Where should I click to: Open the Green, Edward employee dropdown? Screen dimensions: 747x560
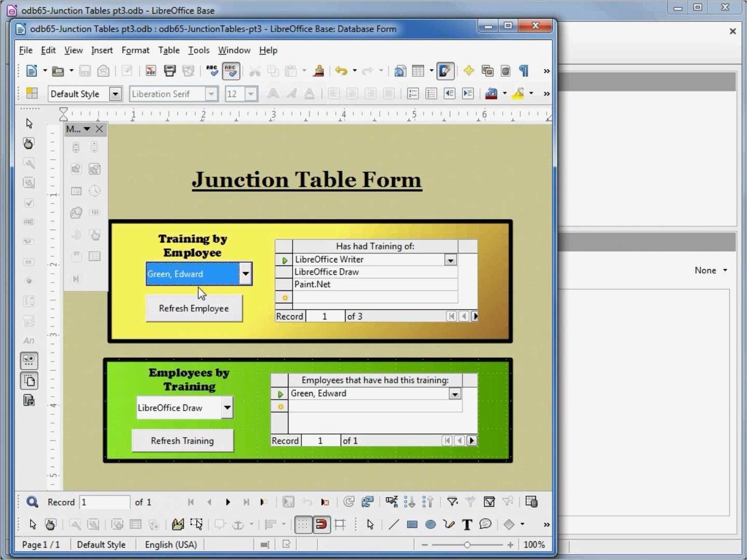coord(245,274)
